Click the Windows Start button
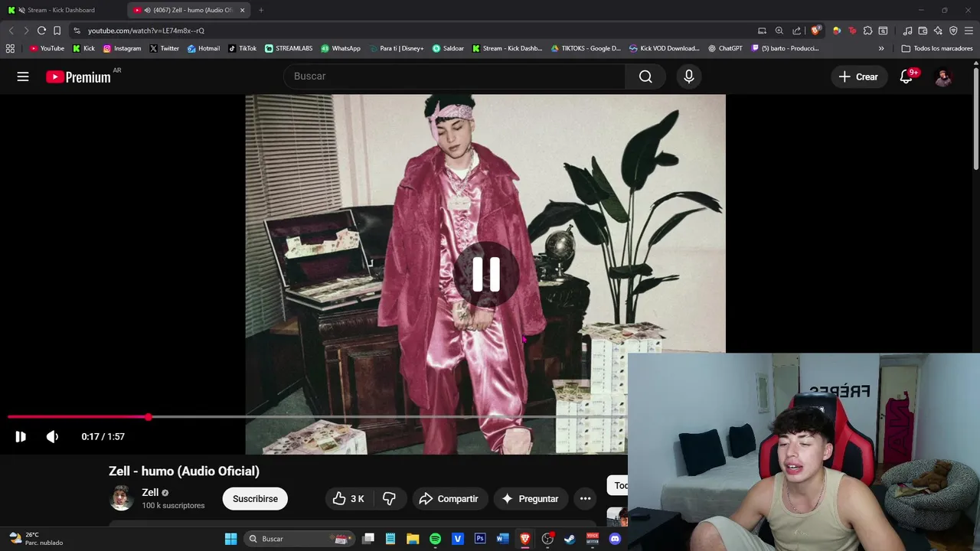Viewport: 980px width, 551px height. (230, 539)
